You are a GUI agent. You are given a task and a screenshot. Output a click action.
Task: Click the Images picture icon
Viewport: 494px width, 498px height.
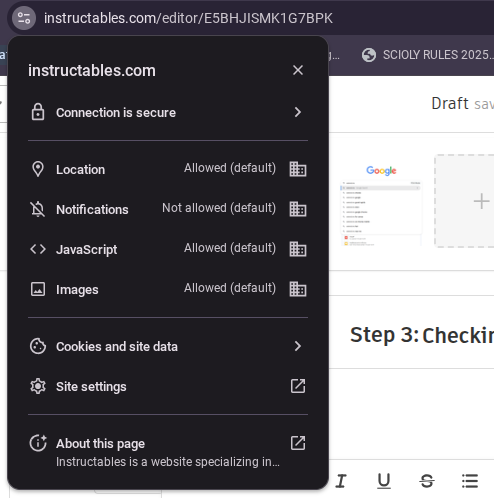[x=38, y=289]
